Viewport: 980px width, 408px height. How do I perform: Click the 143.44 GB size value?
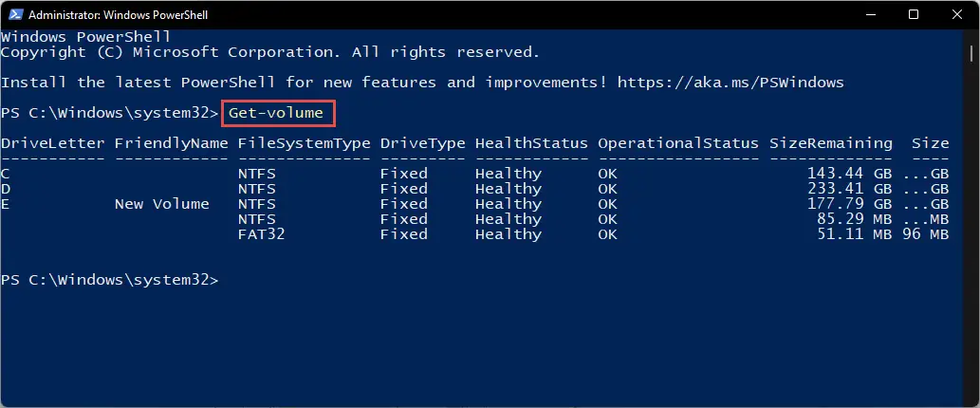(849, 173)
